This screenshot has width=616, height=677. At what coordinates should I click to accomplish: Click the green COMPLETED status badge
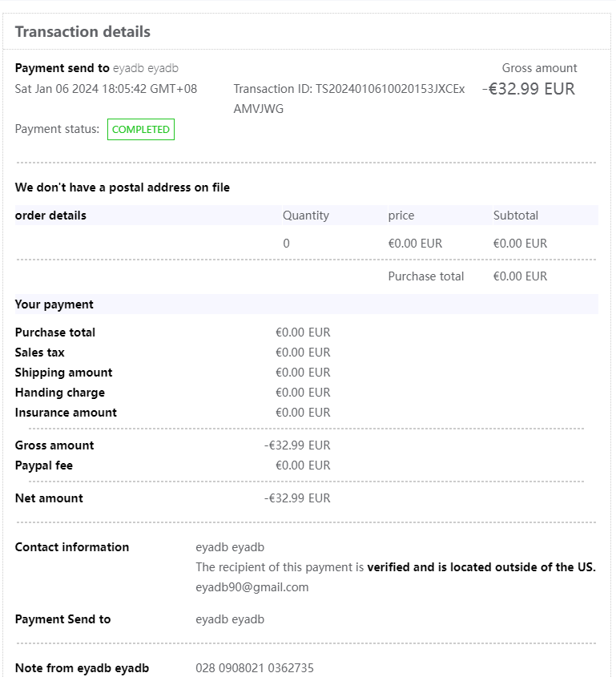click(141, 130)
